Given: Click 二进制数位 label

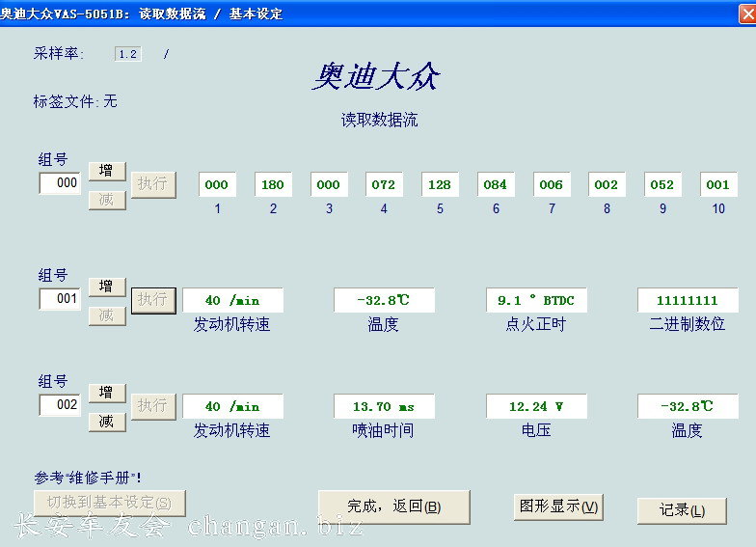Looking at the screenshot, I should 687,324.
